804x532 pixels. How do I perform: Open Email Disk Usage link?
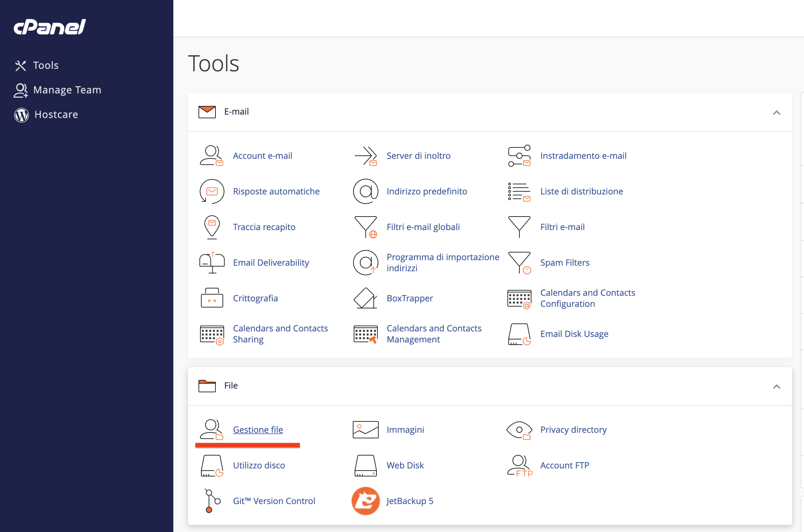[x=574, y=334]
